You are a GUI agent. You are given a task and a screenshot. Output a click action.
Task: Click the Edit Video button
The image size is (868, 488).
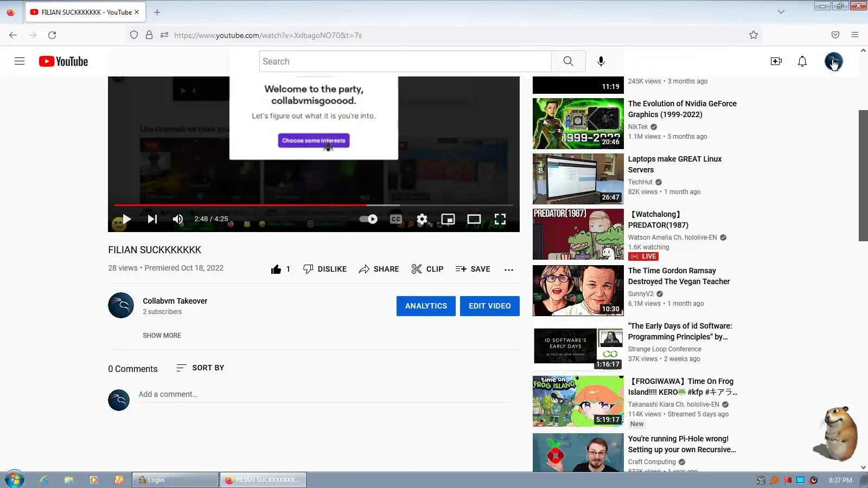click(490, 306)
